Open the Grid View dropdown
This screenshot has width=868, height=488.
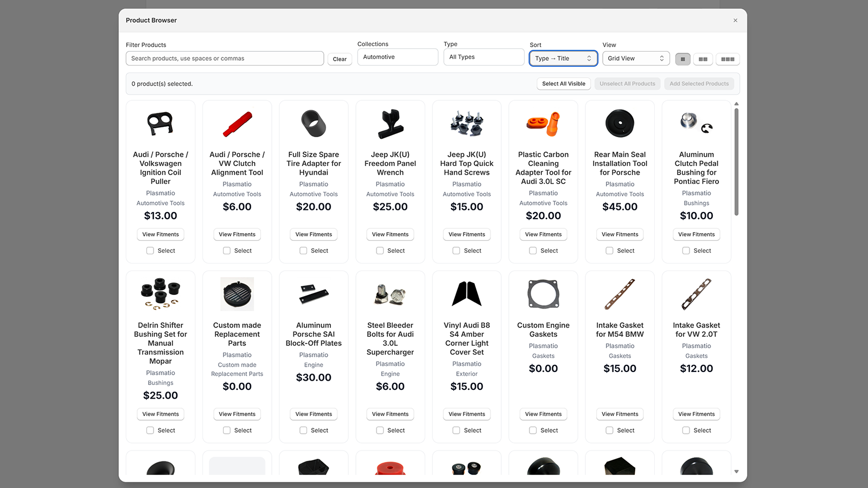click(x=636, y=59)
